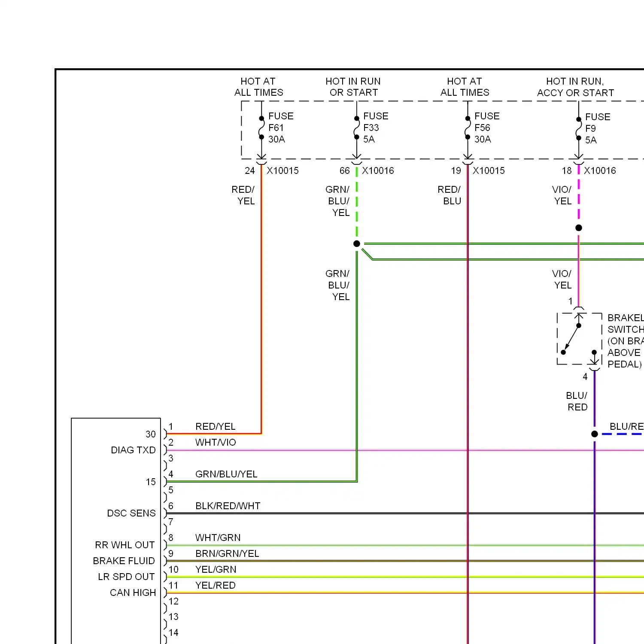Click the RED/YEL wire label below fuse F61
The image size is (644, 644).
pos(243,195)
